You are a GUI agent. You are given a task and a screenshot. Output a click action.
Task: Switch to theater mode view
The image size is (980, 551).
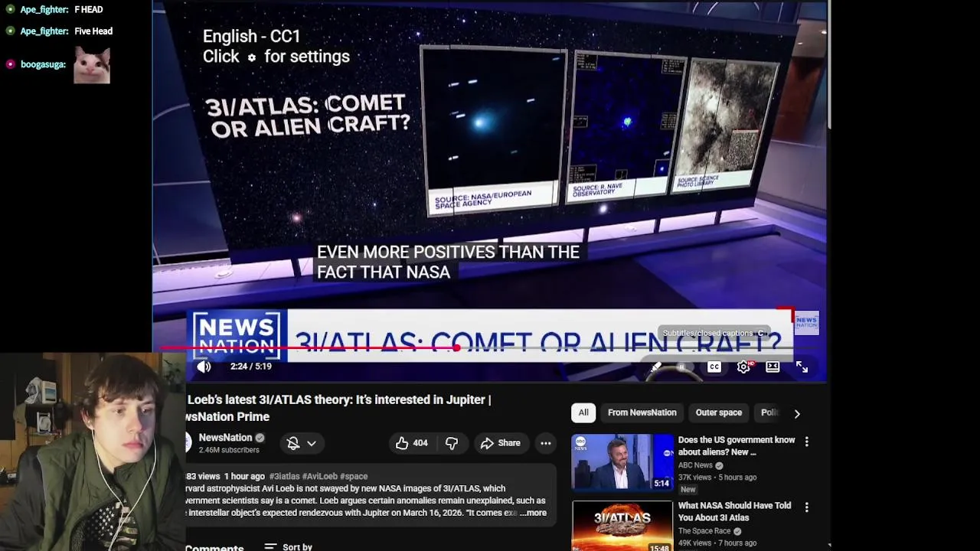click(773, 367)
